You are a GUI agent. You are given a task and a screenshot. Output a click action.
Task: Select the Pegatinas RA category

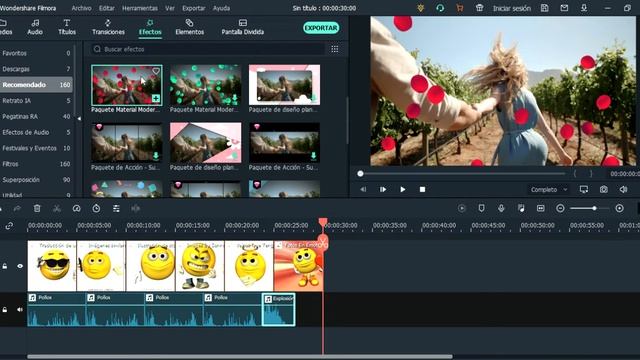[36, 116]
